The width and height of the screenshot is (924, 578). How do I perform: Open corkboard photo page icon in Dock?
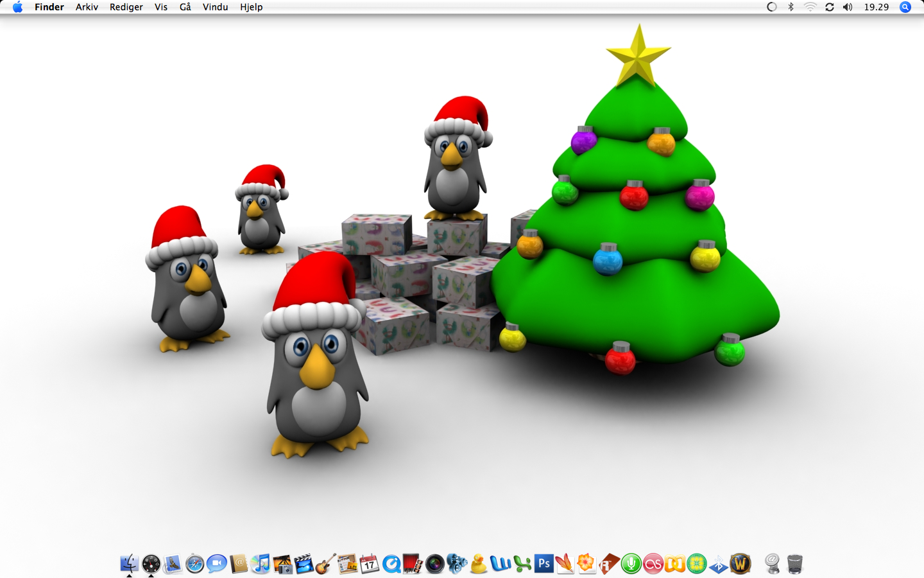coord(347,564)
